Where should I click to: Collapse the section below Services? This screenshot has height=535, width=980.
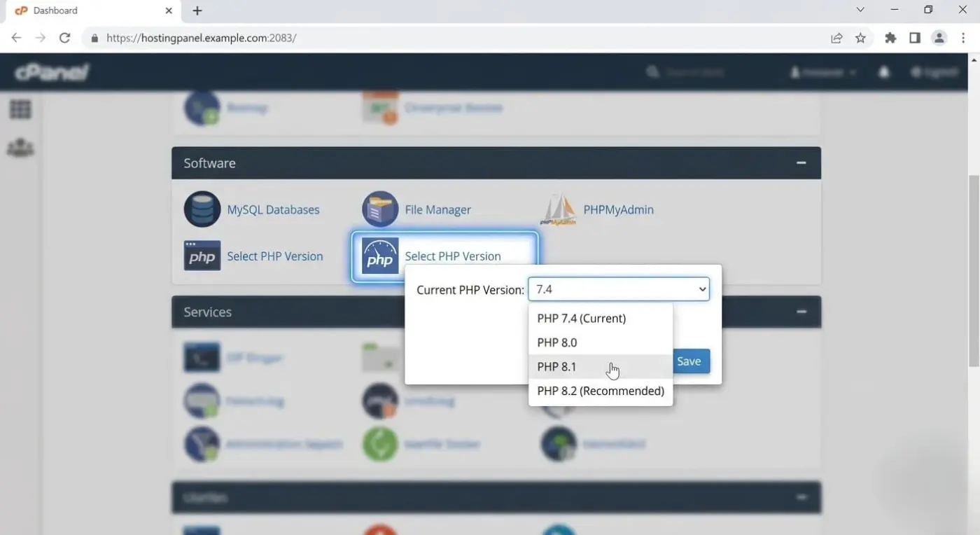[801, 497]
